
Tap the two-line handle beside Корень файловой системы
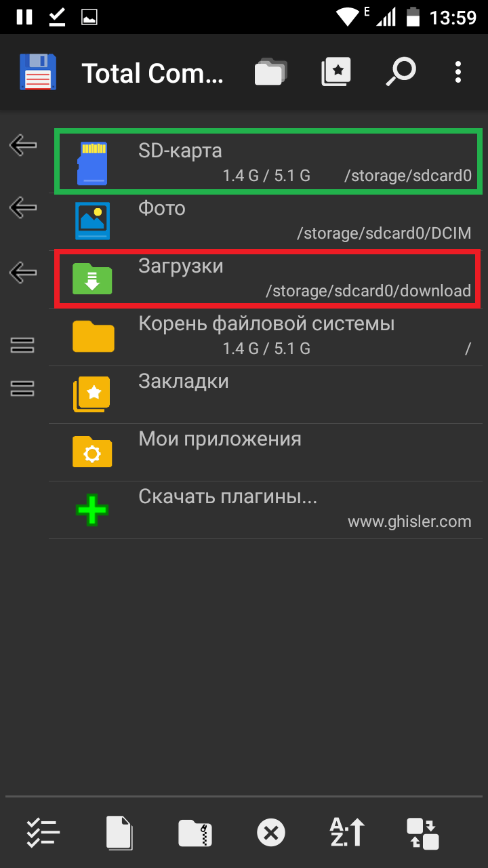pos(23,345)
